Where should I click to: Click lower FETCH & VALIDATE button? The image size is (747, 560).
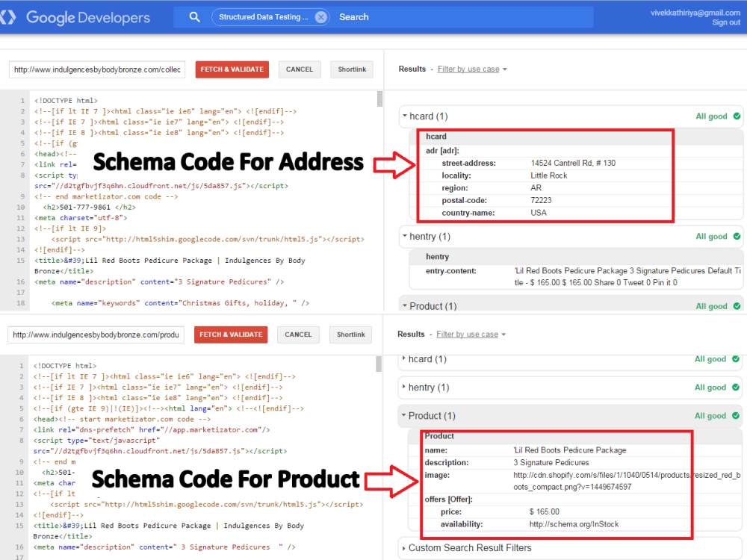coord(231,335)
